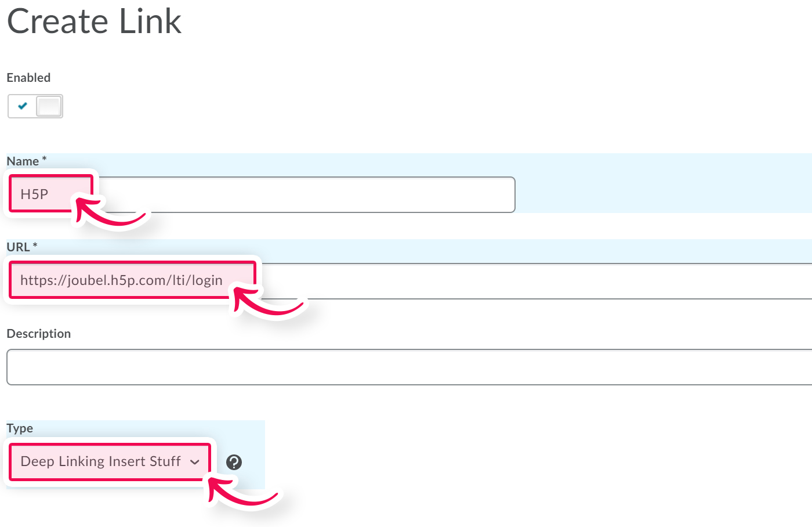This screenshot has height=527, width=812.
Task: Open the help question mark icon beside Type
Action: [x=234, y=462]
